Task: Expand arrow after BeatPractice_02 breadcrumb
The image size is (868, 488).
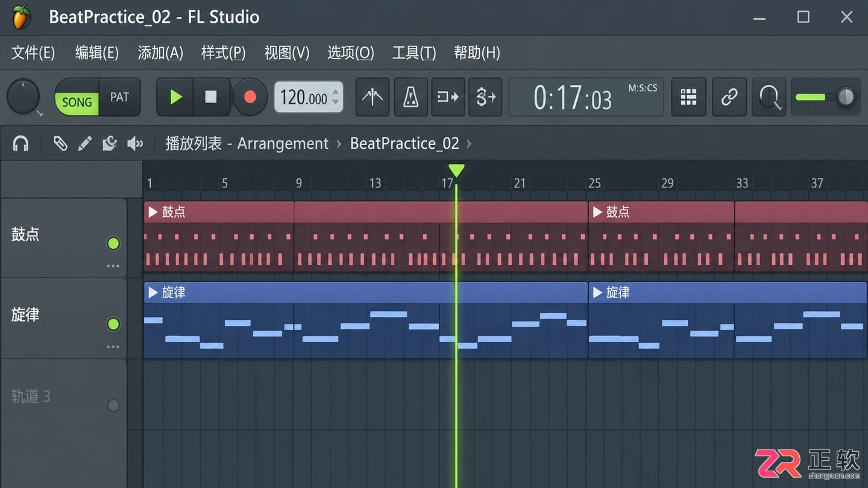Action: [470, 143]
